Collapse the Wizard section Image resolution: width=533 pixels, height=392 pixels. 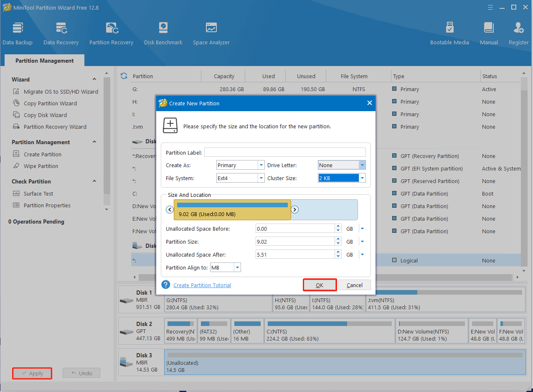click(x=94, y=79)
